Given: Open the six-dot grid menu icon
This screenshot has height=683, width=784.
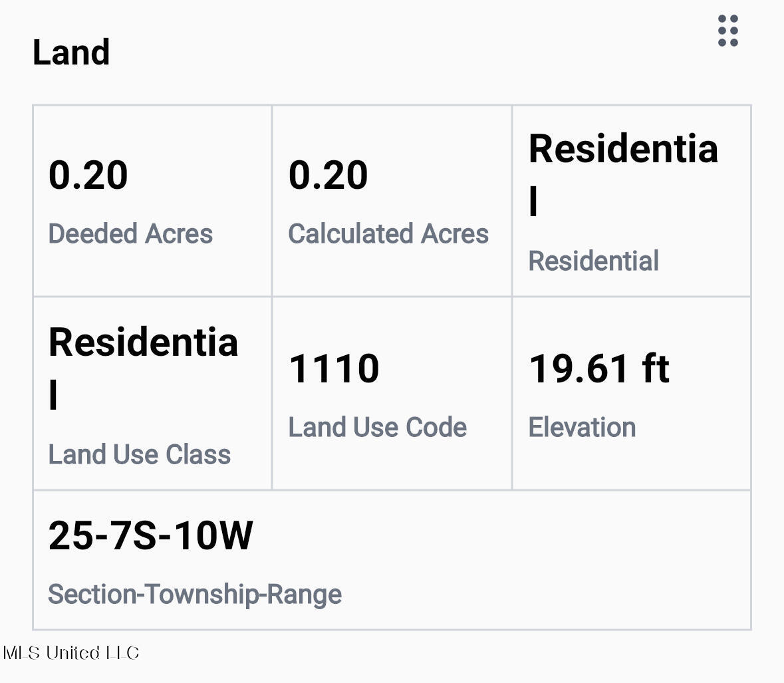Looking at the screenshot, I should click(x=728, y=31).
